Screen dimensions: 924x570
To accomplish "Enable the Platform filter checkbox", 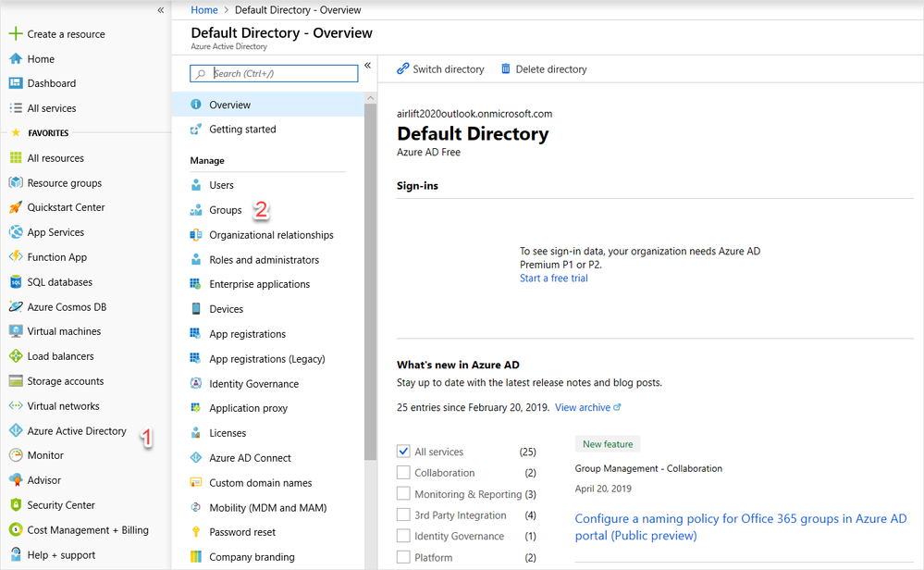I will pos(403,557).
